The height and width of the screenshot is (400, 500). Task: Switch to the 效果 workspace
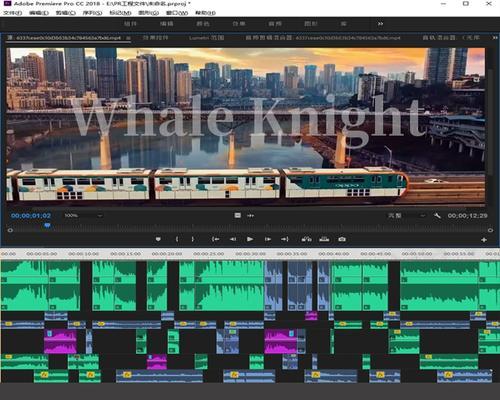239,24
